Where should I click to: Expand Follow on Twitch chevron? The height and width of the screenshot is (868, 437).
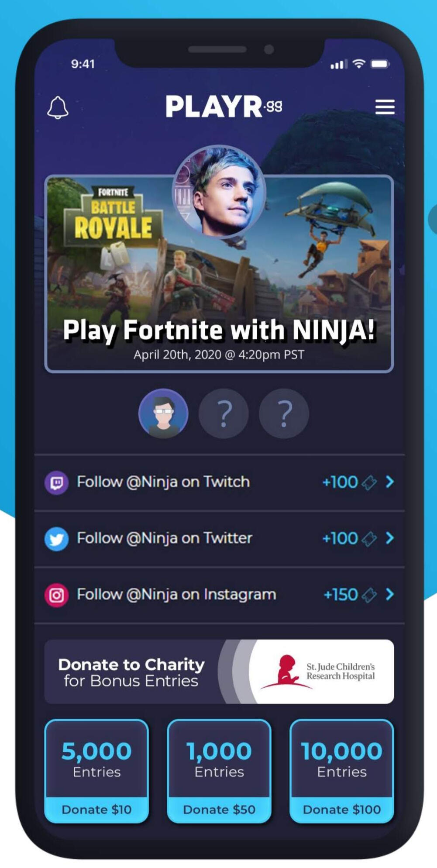click(x=390, y=482)
